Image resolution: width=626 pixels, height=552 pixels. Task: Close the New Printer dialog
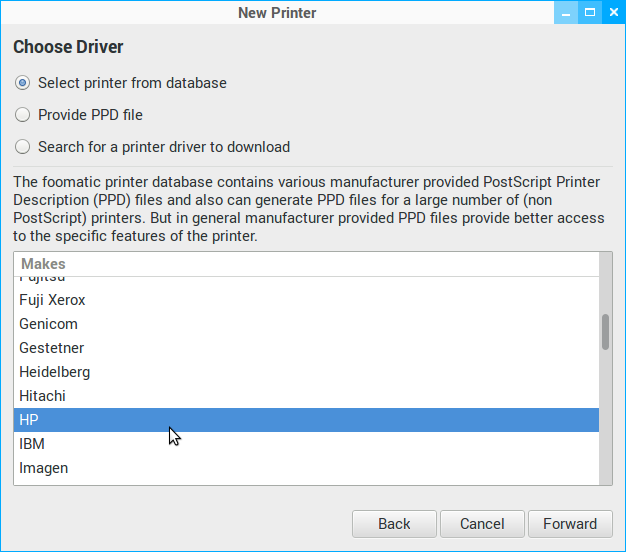612,12
